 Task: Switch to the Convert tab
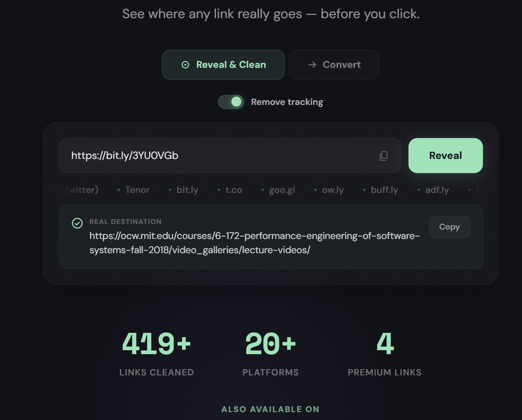pos(334,65)
